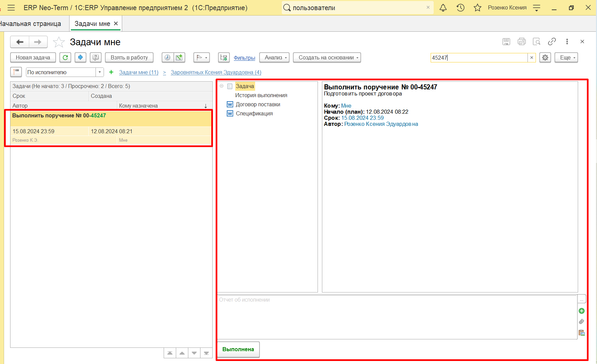
Task: Toggle the grouping panel icon button
Action: (x=16, y=72)
